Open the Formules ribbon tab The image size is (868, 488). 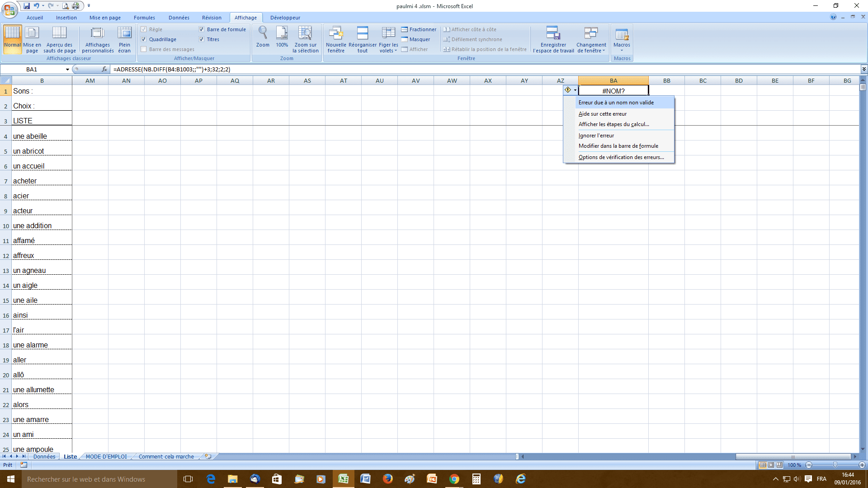[x=144, y=18]
